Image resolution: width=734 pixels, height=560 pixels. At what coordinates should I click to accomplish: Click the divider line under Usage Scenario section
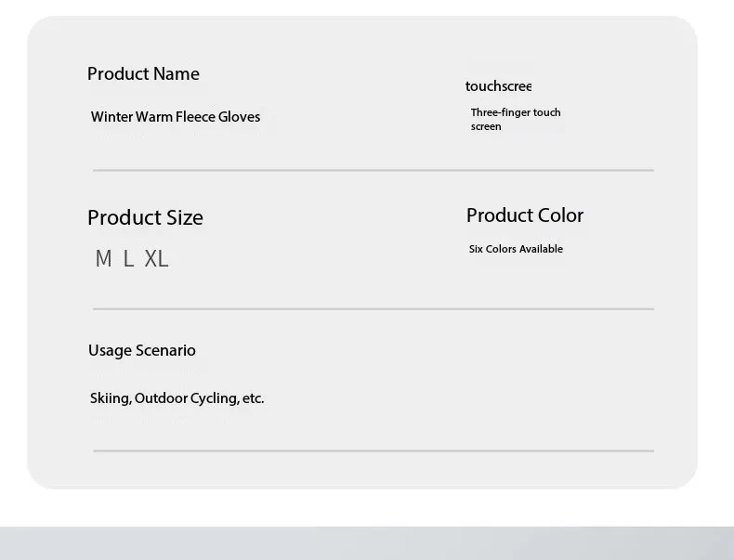pyautogui.click(x=373, y=451)
